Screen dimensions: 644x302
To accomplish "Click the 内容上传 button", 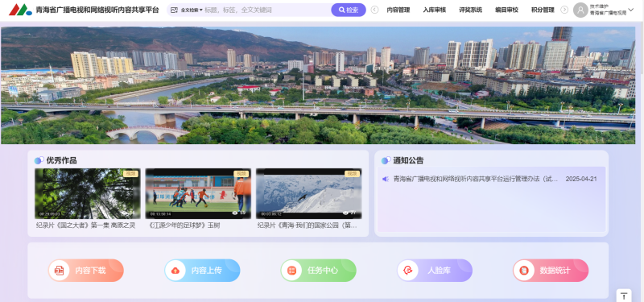I will 202,271.
